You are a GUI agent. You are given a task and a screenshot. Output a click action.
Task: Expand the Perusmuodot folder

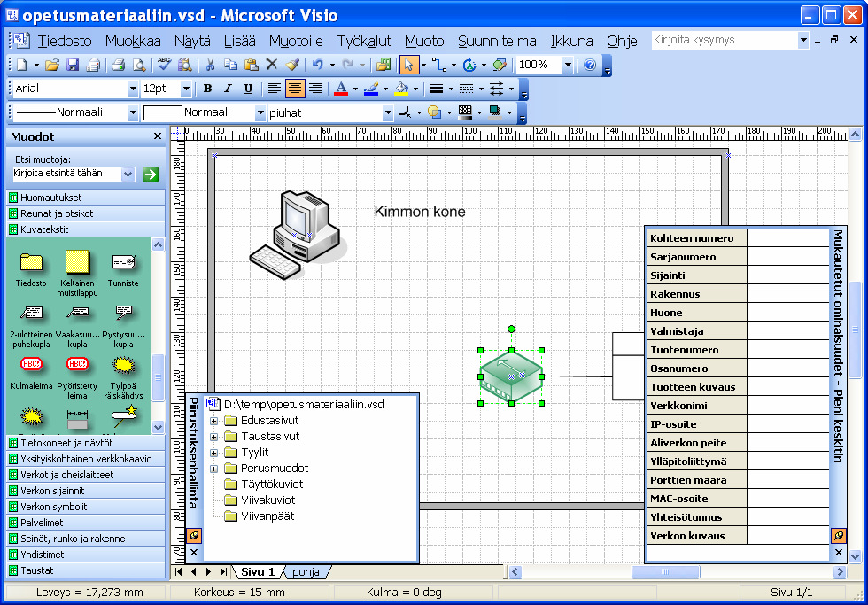(x=213, y=469)
